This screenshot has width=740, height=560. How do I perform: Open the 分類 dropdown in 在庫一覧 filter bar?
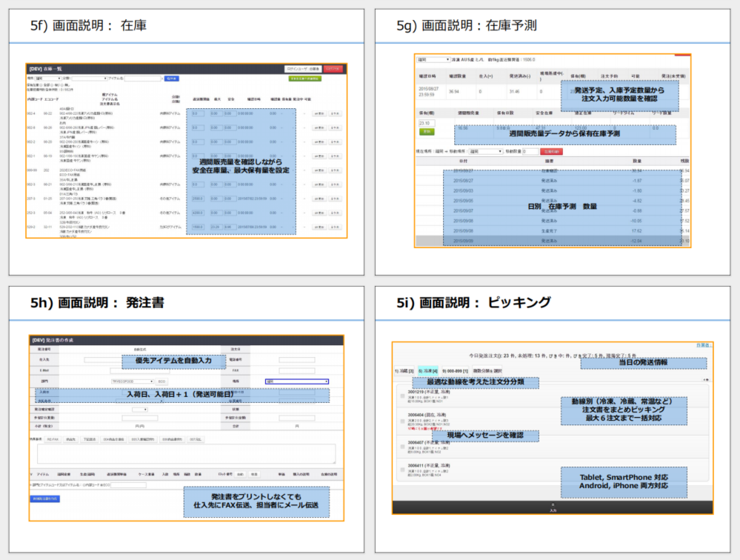click(89, 79)
